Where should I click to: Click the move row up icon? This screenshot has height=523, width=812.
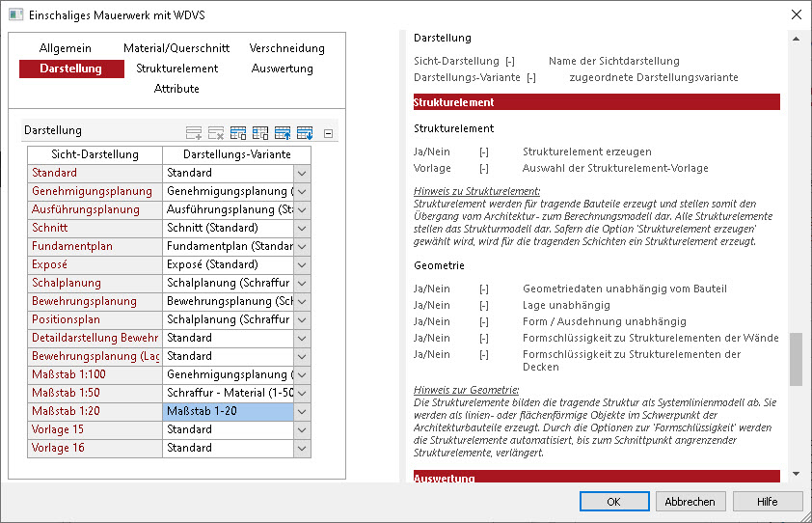coord(283,133)
